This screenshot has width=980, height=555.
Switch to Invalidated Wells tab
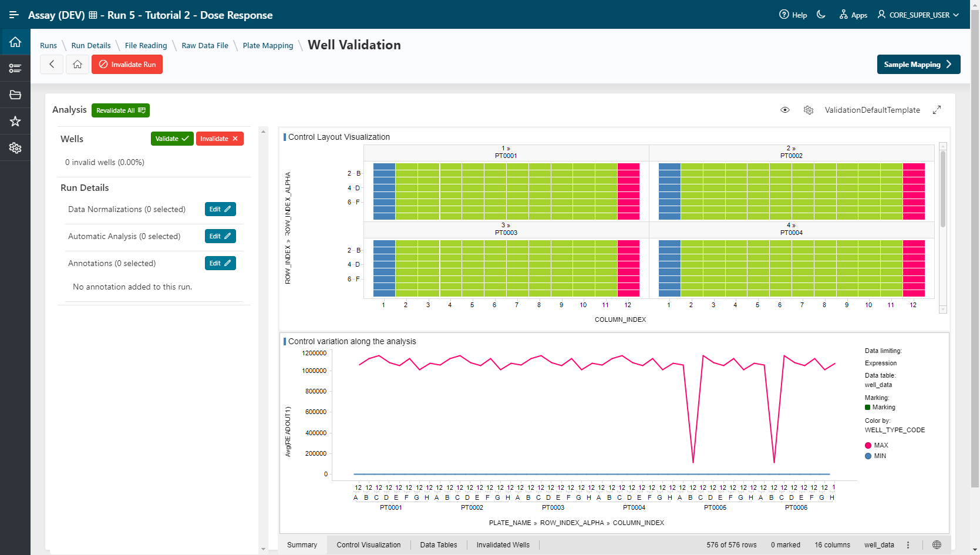[503, 545]
